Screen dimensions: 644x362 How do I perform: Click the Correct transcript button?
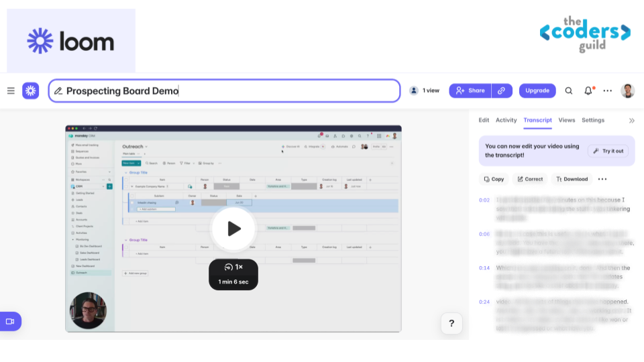pyautogui.click(x=530, y=179)
